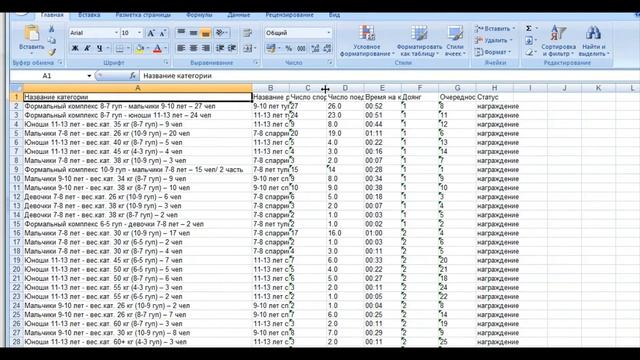Click the Orientation text angle icon
The width and height of the screenshot is (640, 360).
220,33
